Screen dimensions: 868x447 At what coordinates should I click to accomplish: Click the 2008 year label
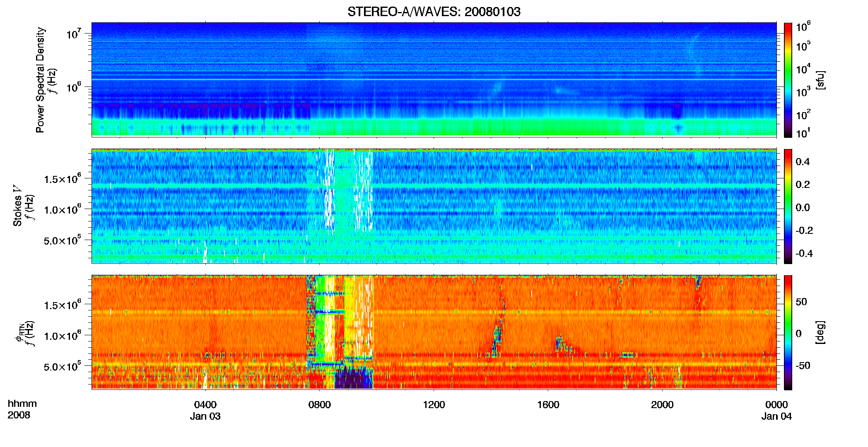tap(19, 415)
